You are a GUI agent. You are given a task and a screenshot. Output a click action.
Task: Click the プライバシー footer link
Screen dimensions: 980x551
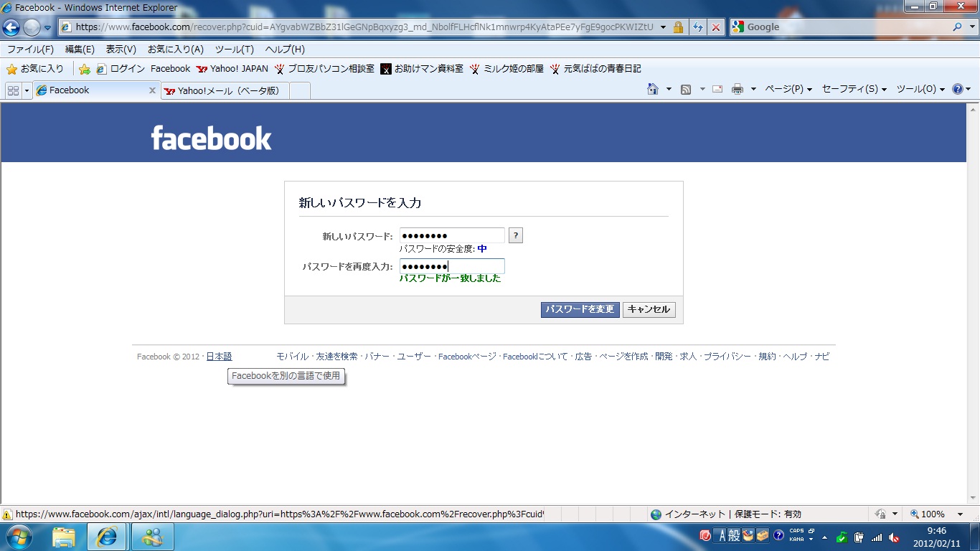pos(727,357)
